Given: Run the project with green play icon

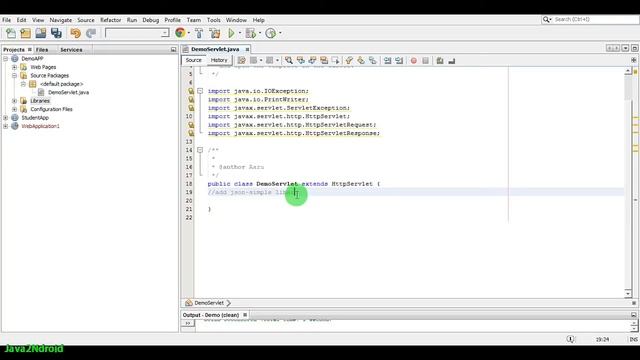Looking at the screenshot, I should (x=231, y=33).
